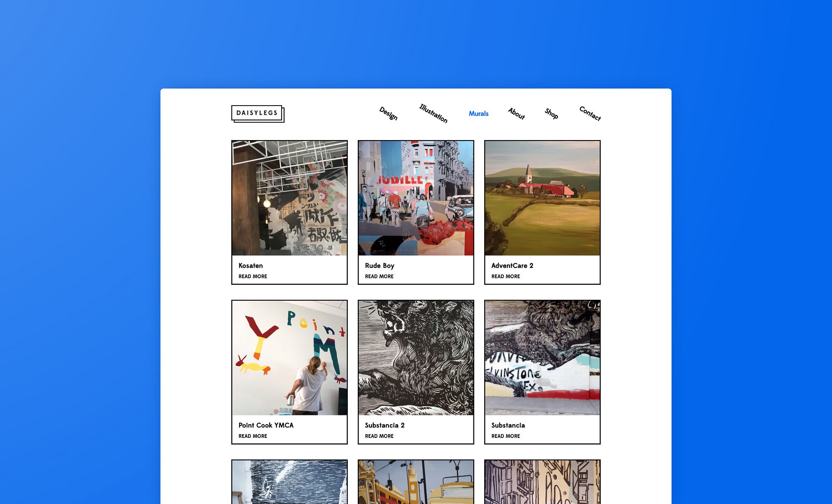Click Read More under Substancia
Image resolution: width=832 pixels, height=504 pixels.
[x=505, y=436]
